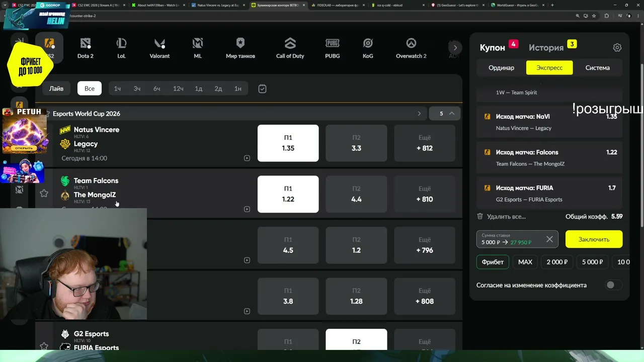This screenshot has height=362, width=644.
Task: Toggle Согласие на изменение коэффициента switch
Action: pyautogui.click(x=613, y=285)
